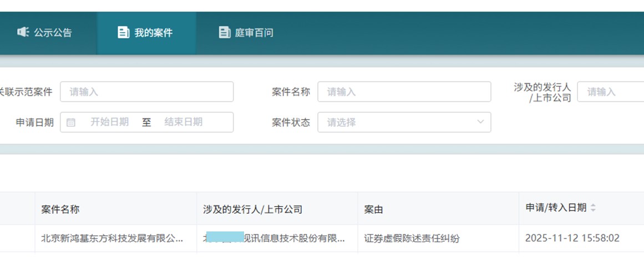
Task: Expand the 案件状态 dropdown
Action: pos(404,122)
